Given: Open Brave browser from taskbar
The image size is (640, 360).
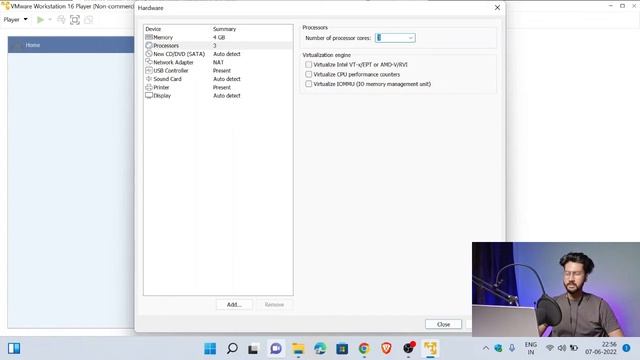Looking at the screenshot, I should (x=386, y=349).
